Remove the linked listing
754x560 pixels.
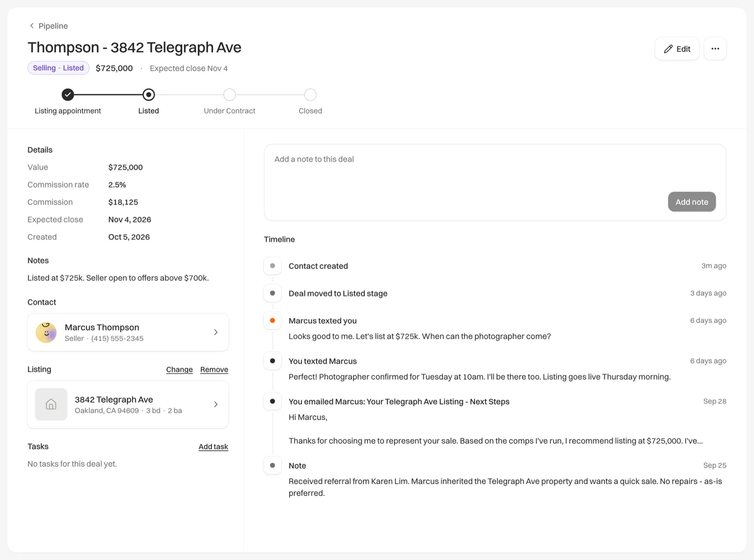(x=214, y=370)
